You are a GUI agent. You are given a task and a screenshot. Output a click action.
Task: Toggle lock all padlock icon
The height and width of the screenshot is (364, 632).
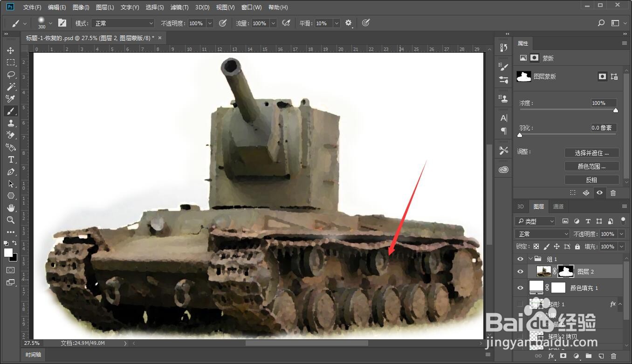click(x=577, y=247)
